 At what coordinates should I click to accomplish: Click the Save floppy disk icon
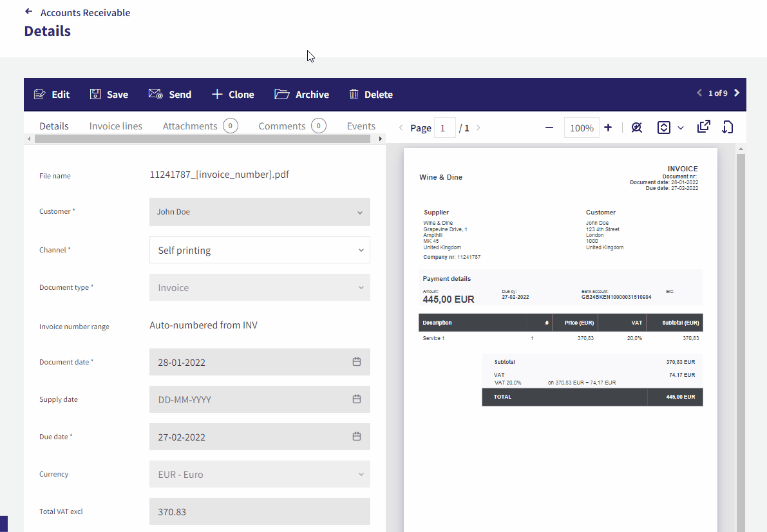[x=95, y=94]
